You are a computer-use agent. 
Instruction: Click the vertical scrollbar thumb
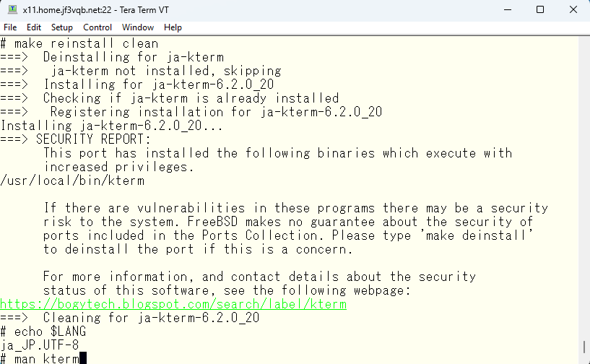584,347
